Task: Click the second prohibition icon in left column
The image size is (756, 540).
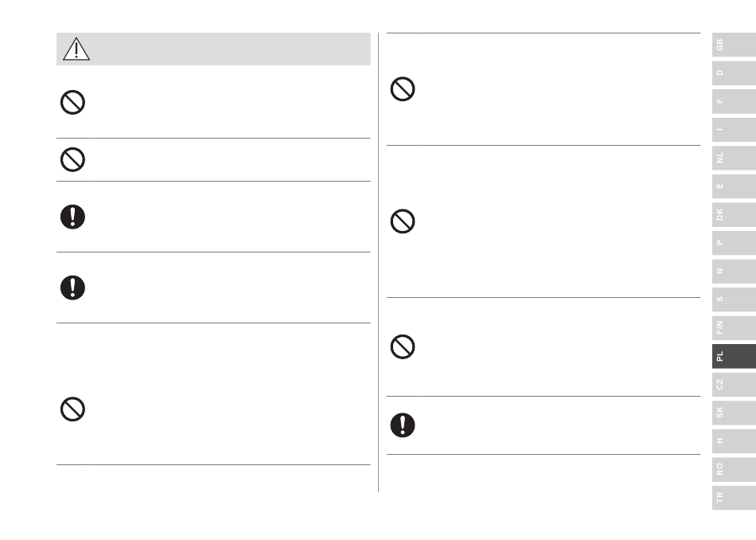Action: coord(72,159)
